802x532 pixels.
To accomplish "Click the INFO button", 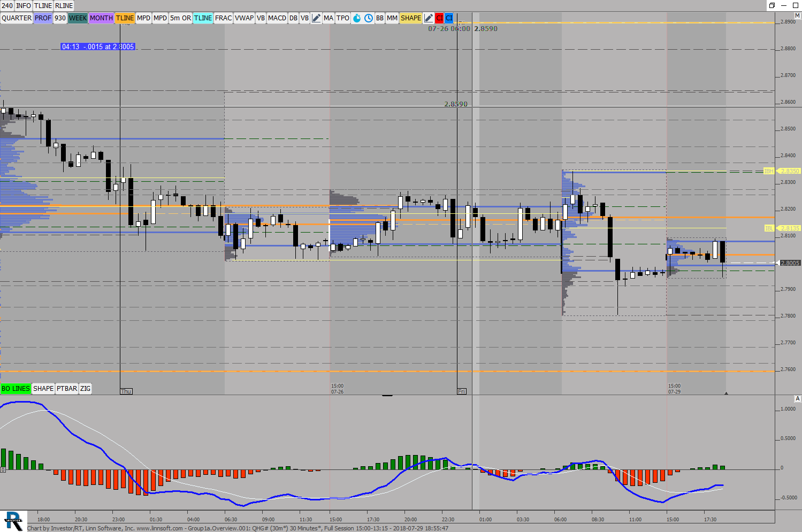I will click(x=24, y=6).
